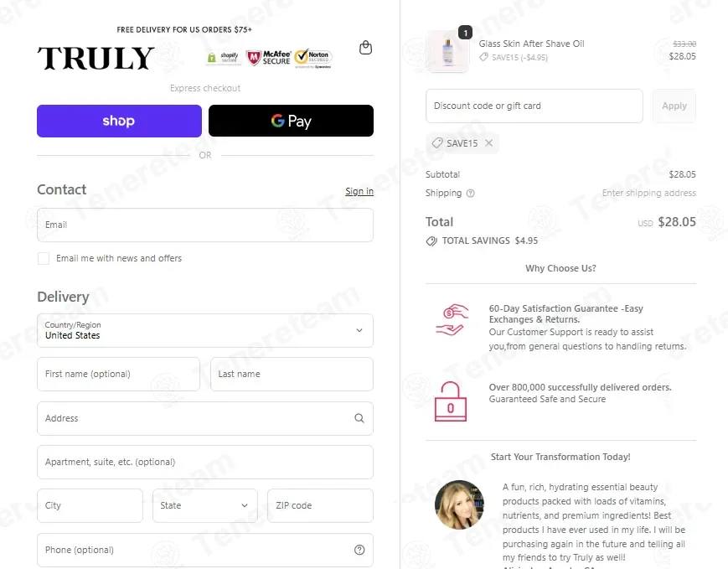Viewport: 728px width, 569px height.
Task: Click the Apply discount button
Action: [x=674, y=106]
